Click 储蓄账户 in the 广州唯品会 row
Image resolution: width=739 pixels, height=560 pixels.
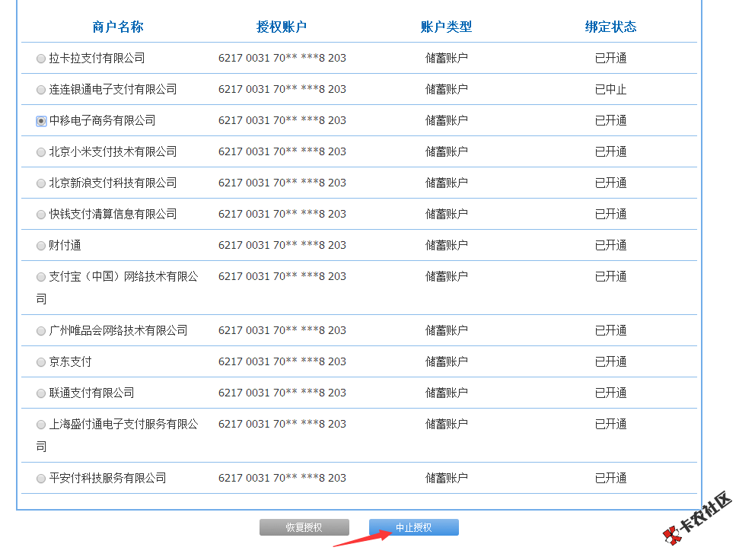coord(446,331)
